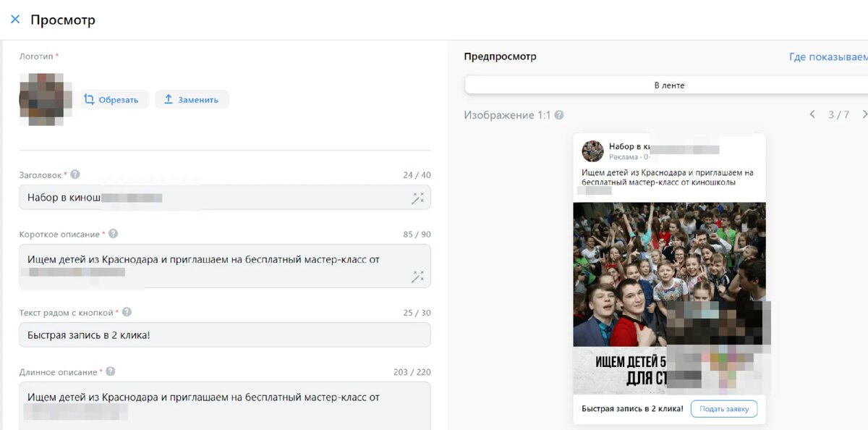Close the Просмотр panel with the X icon
This screenshot has height=430, width=868.
(15, 20)
